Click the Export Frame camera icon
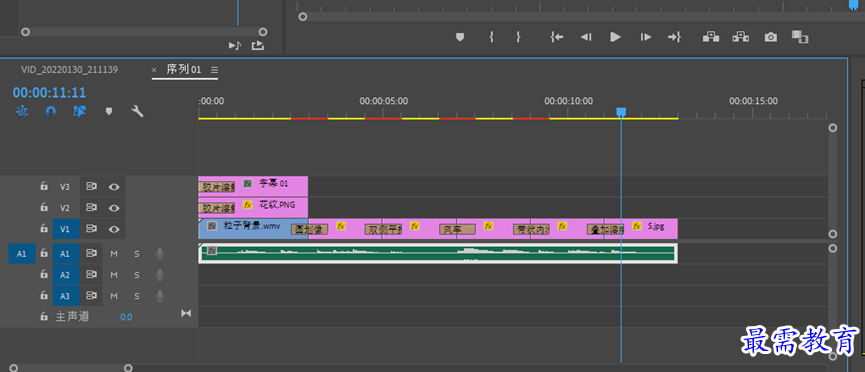The height and width of the screenshot is (372, 865). tap(770, 37)
